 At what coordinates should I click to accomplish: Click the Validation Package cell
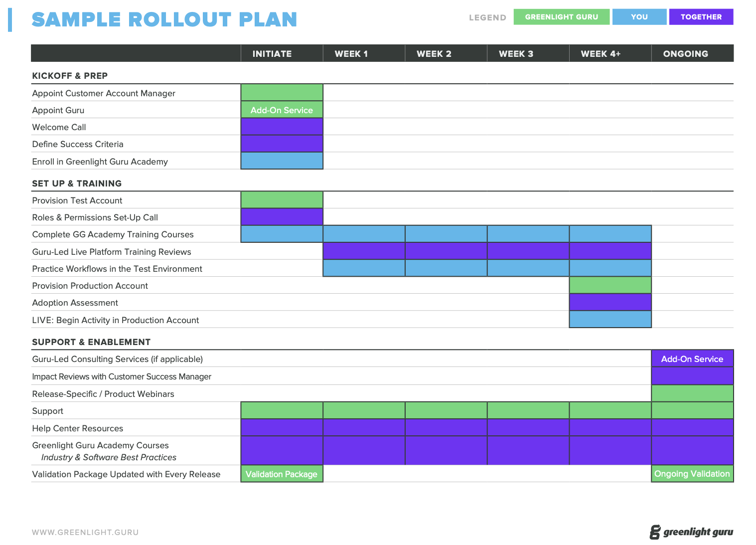[282, 474]
